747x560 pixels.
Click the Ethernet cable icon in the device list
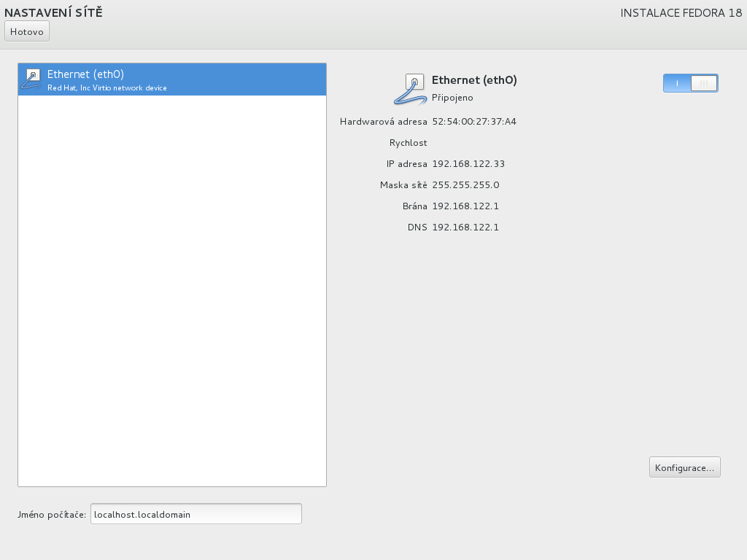click(31, 79)
